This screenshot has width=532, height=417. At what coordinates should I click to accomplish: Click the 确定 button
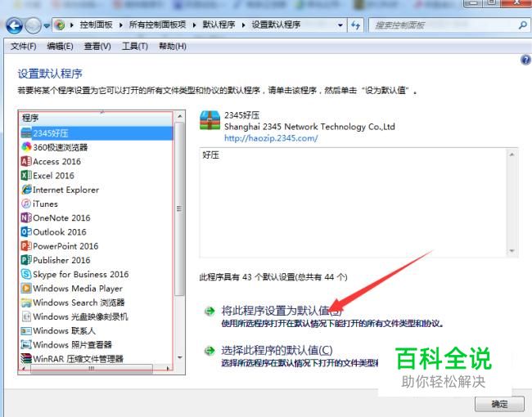[499, 404]
